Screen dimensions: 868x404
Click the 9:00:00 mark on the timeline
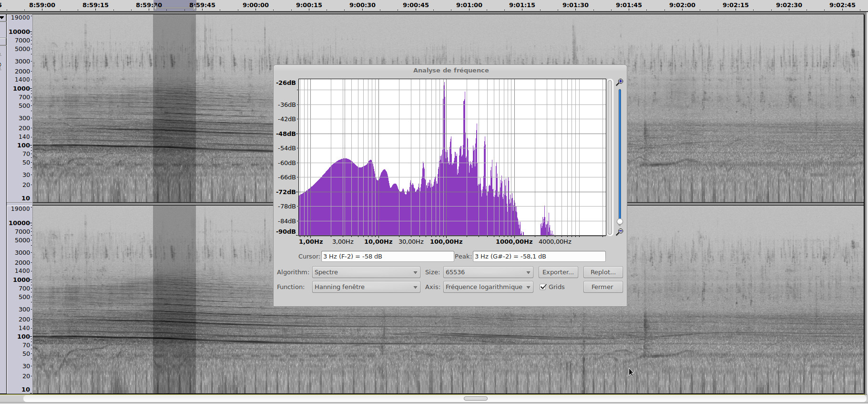tap(255, 5)
